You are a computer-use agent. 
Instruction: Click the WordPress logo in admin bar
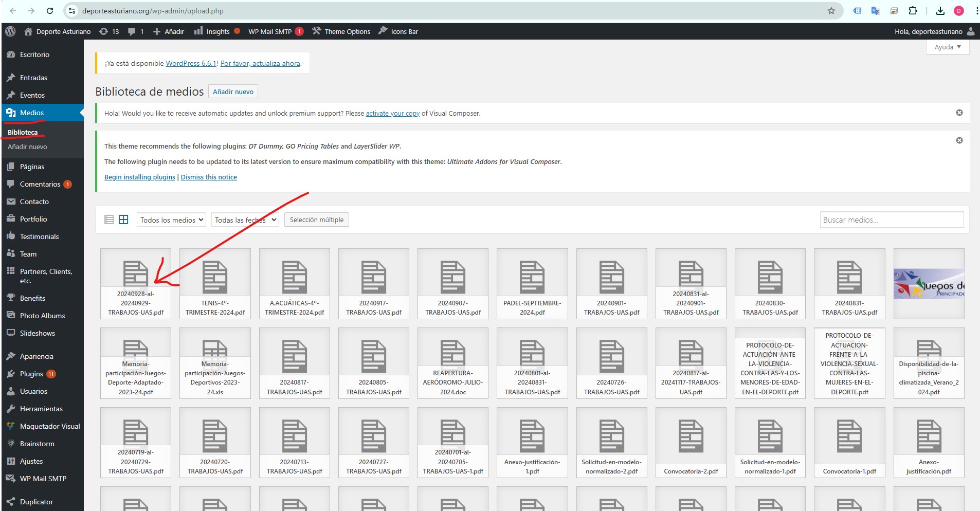tap(10, 31)
